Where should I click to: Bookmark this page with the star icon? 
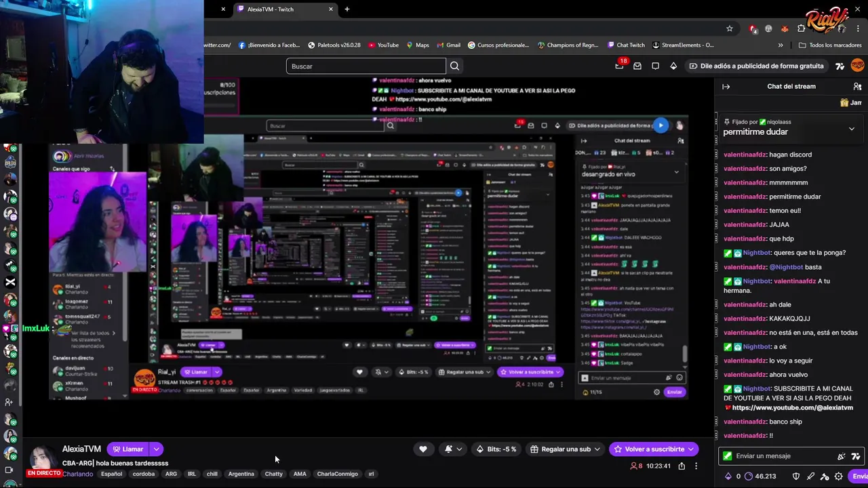tap(730, 28)
